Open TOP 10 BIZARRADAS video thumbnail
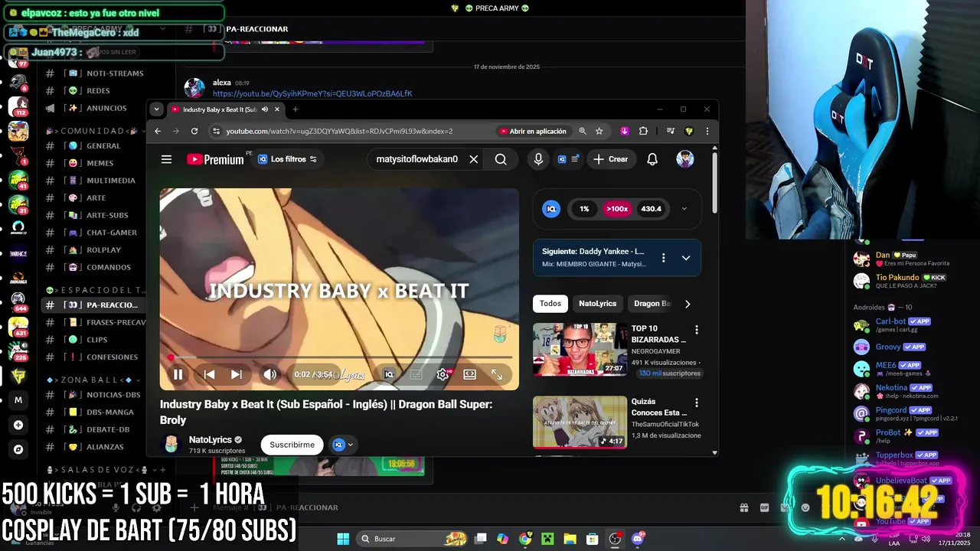The image size is (980, 551). pyautogui.click(x=580, y=349)
